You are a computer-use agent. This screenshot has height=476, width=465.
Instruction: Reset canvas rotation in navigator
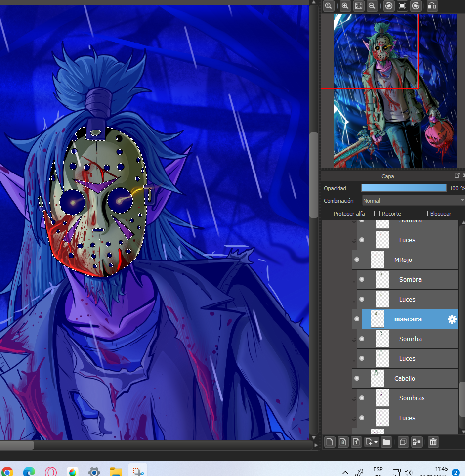coord(402,6)
